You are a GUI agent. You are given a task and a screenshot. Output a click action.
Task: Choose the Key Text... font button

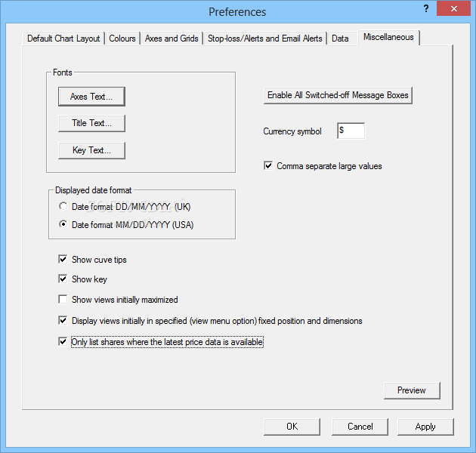click(91, 150)
